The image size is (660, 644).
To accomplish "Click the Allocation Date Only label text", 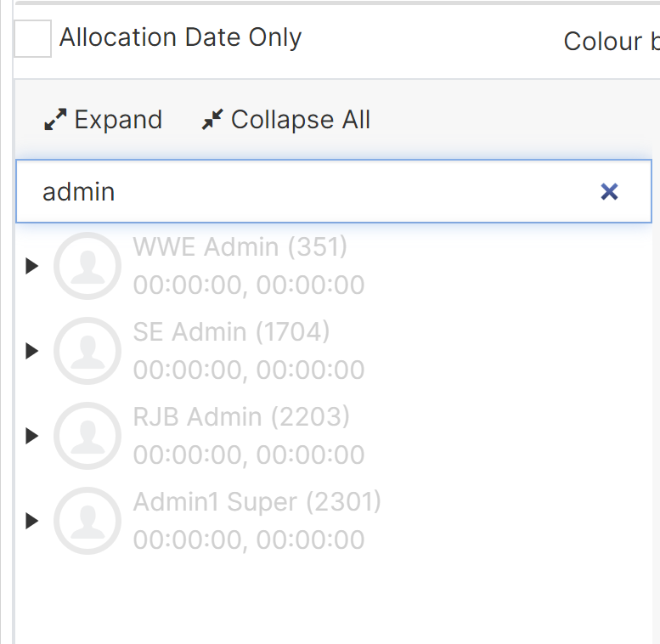I will click(x=180, y=38).
